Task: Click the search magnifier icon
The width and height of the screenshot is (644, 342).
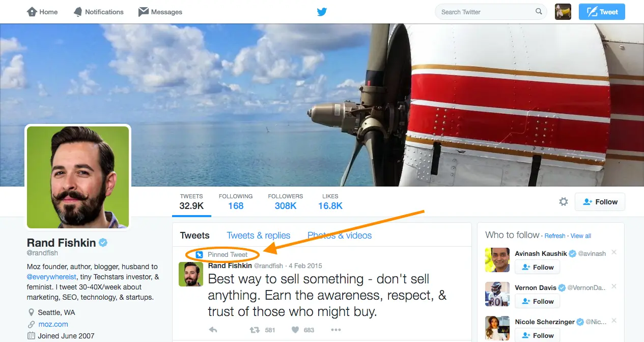Action: pyautogui.click(x=539, y=12)
